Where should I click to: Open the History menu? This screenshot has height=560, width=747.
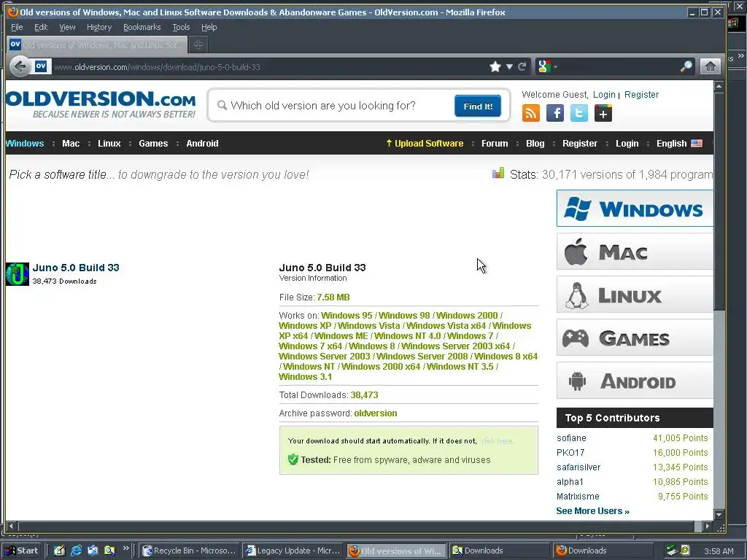point(99,27)
